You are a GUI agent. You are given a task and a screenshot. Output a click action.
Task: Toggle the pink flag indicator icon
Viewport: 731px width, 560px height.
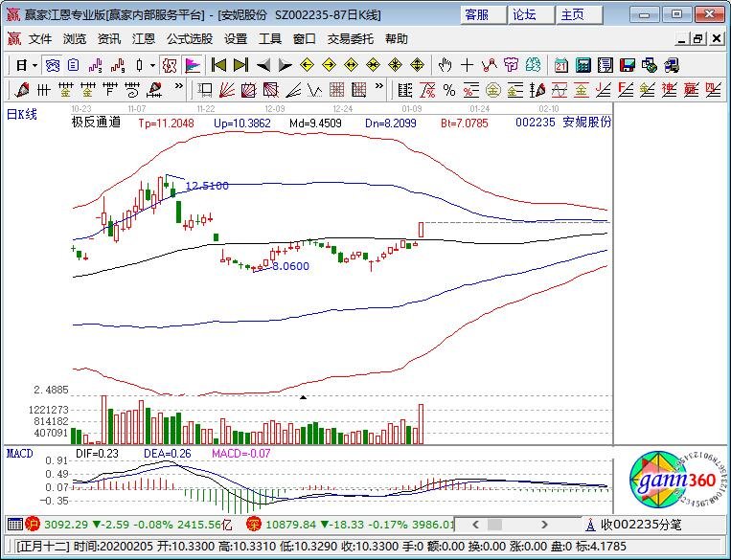pos(193,66)
